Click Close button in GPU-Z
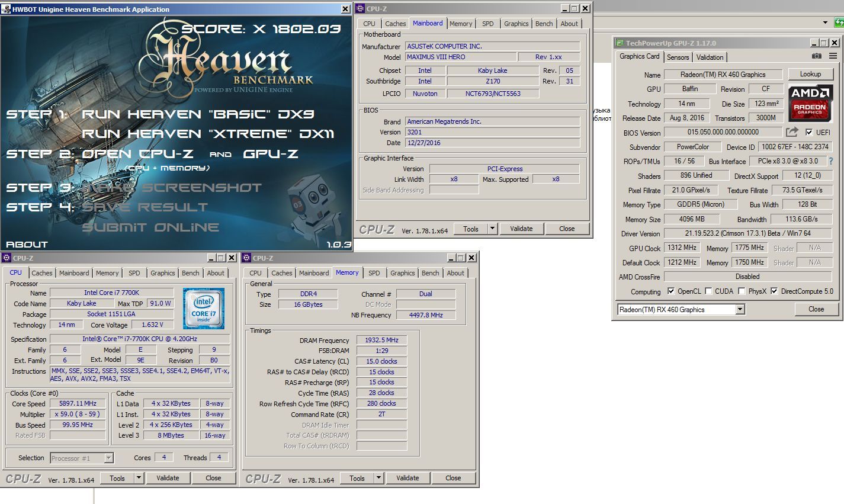This screenshot has width=844, height=504. 816,309
